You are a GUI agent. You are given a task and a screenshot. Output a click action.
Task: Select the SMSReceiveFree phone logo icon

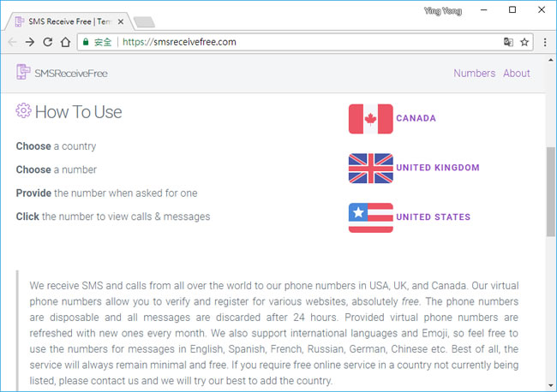click(x=23, y=72)
